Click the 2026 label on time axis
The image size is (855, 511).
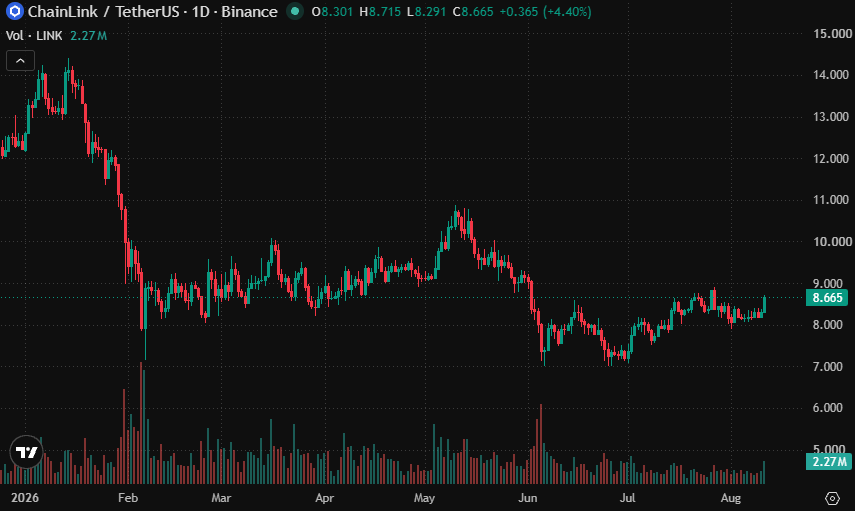[25, 498]
